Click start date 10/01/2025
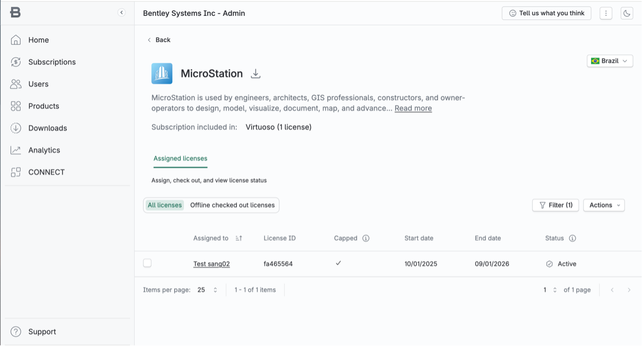Viewport: 644px width, 347px height. click(421, 264)
